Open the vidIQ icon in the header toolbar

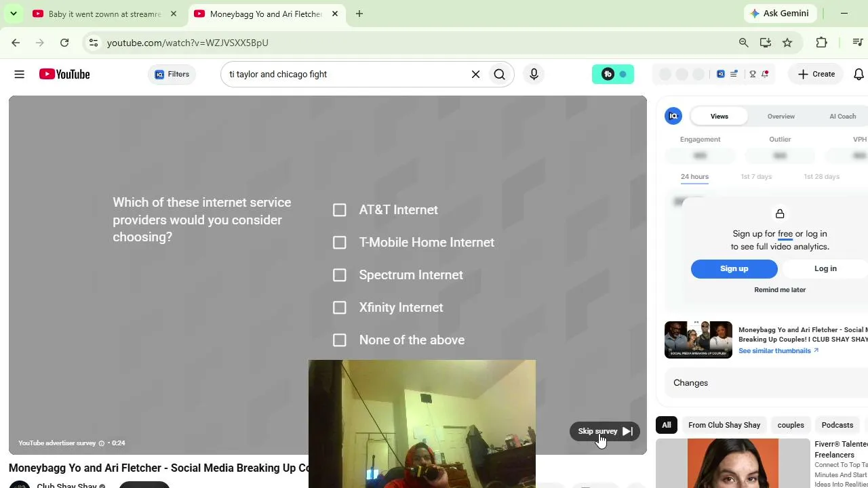point(721,75)
